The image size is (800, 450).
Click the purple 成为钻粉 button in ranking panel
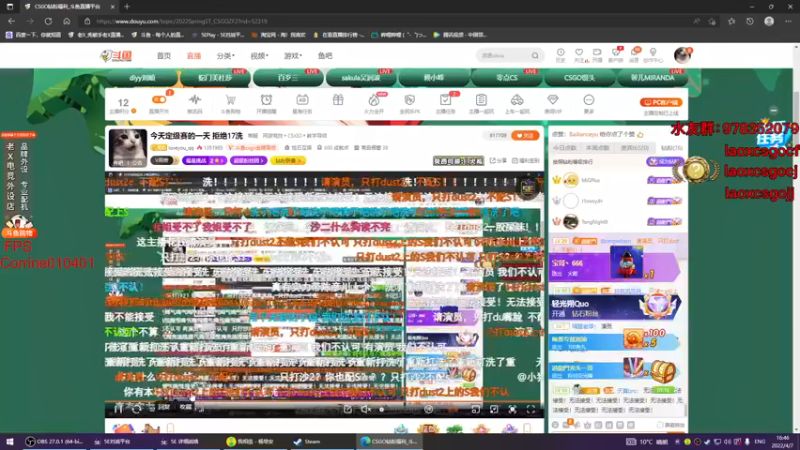(x=665, y=162)
